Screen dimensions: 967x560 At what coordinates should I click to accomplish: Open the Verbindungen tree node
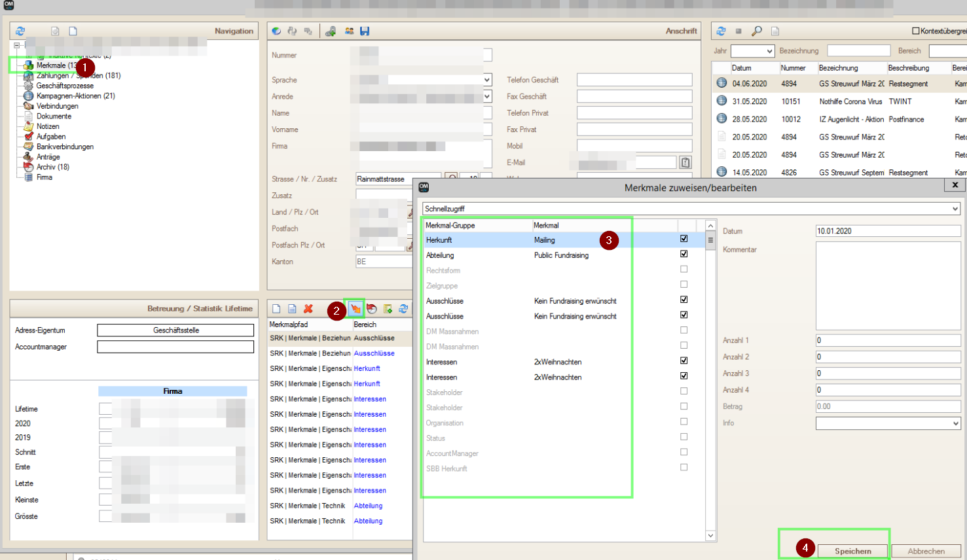[57, 106]
